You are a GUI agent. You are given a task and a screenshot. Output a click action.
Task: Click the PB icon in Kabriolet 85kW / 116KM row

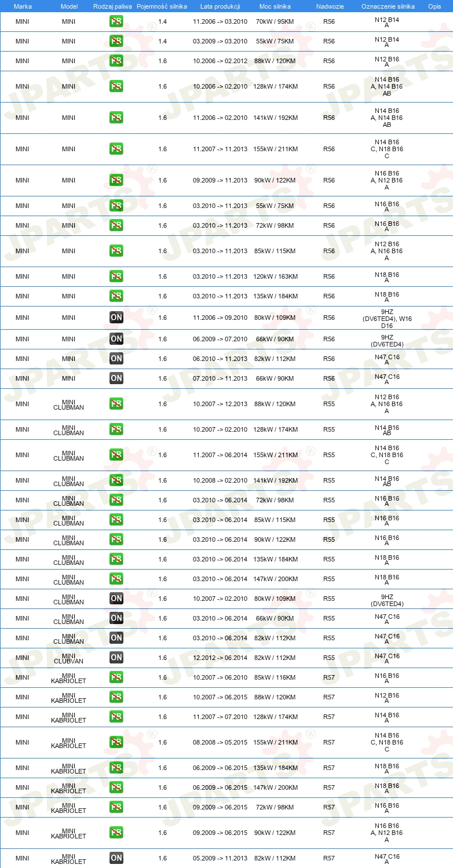pyautogui.click(x=116, y=677)
